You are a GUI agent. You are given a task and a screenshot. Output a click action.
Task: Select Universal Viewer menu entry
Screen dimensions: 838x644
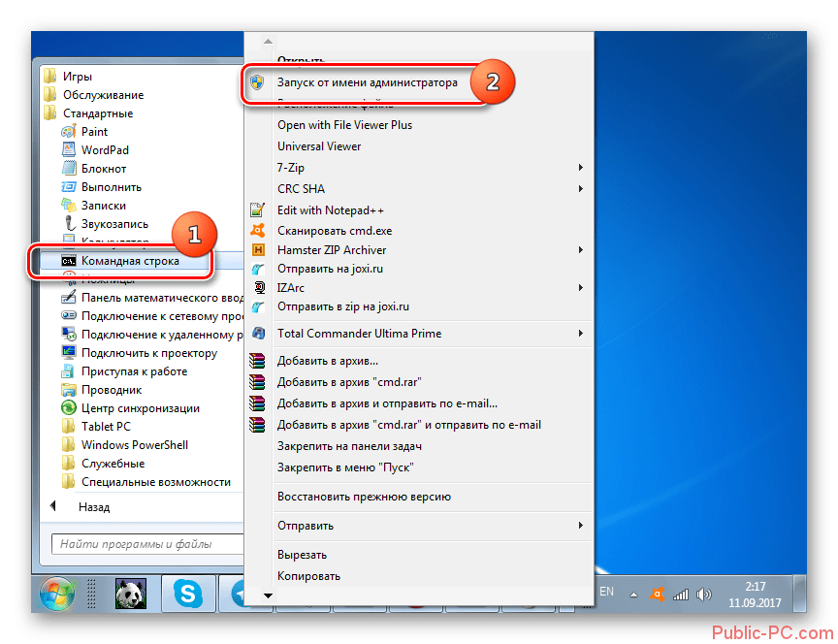click(x=319, y=145)
